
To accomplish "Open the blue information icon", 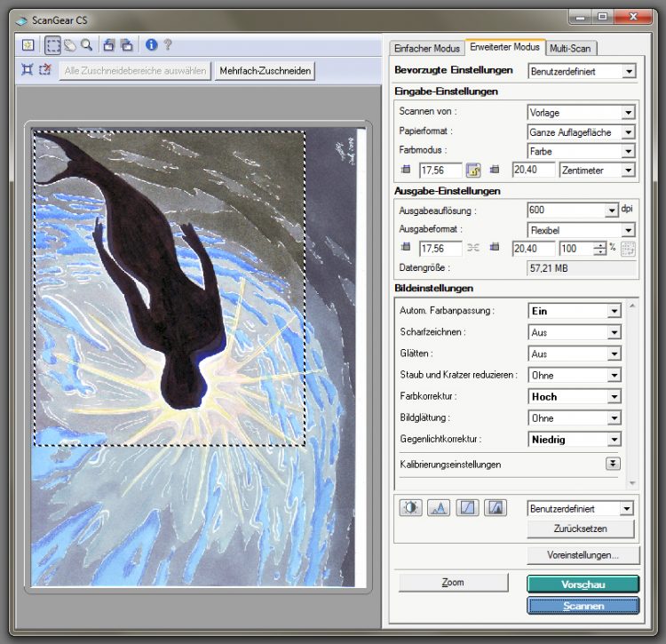I will coord(152,44).
